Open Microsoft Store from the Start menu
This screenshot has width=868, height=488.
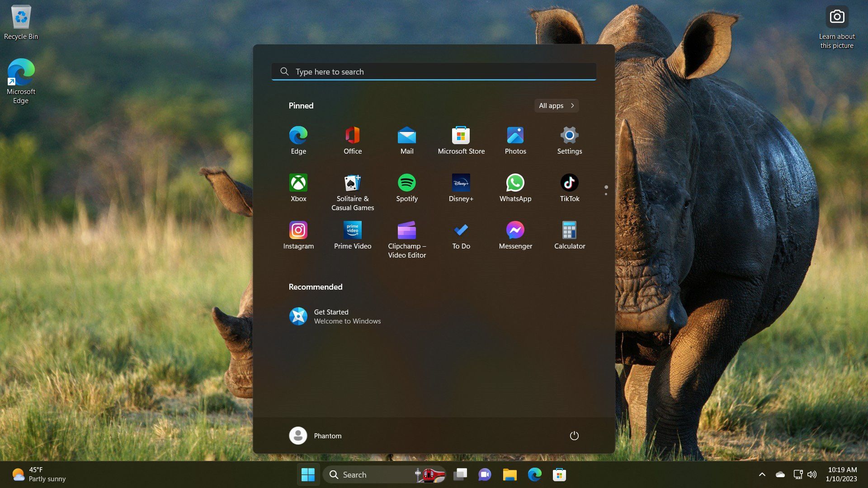point(461,136)
